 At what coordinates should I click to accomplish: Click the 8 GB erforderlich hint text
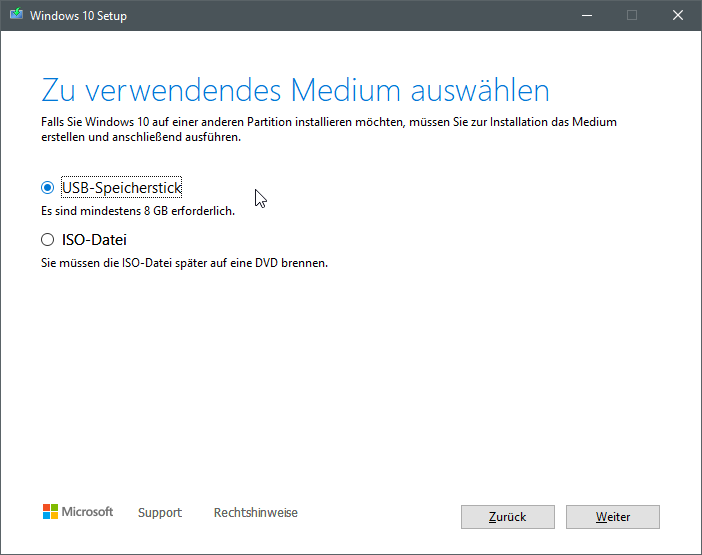click(x=138, y=212)
